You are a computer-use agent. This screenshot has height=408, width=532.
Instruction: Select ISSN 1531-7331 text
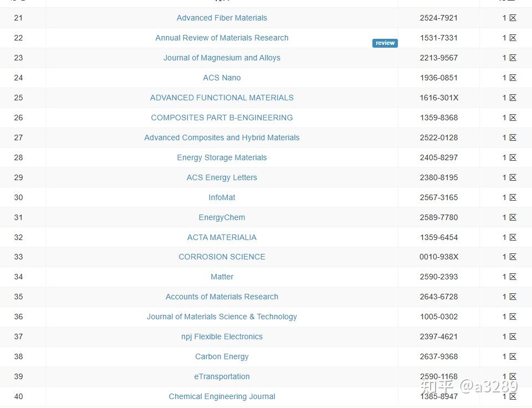[x=439, y=38]
